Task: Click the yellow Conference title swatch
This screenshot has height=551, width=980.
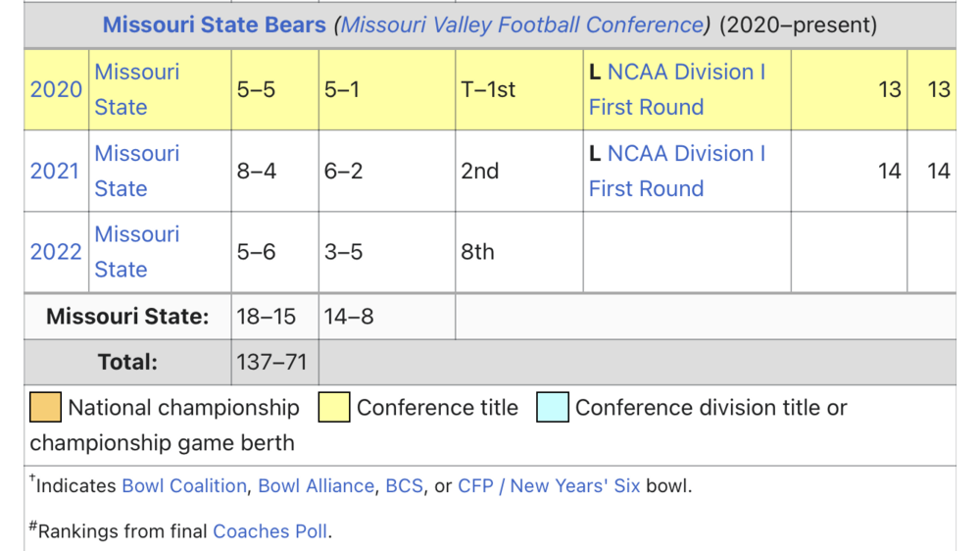Action: tap(334, 408)
